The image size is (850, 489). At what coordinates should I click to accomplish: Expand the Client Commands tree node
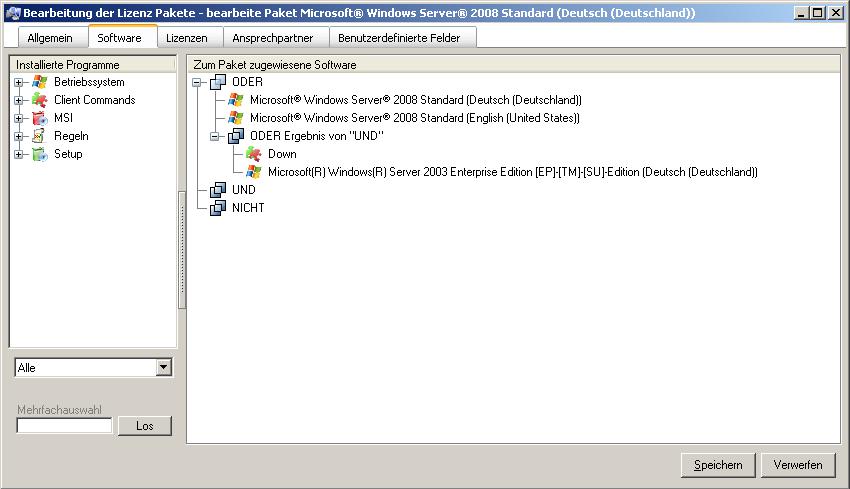(19, 100)
